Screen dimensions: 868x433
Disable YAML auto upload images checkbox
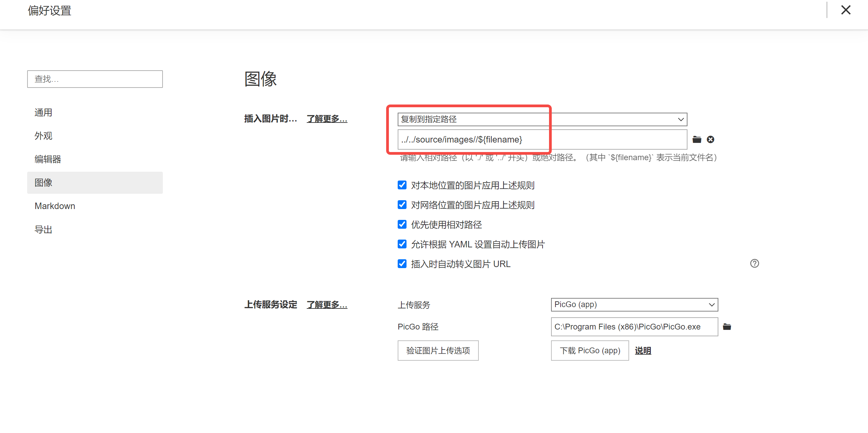click(x=402, y=244)
